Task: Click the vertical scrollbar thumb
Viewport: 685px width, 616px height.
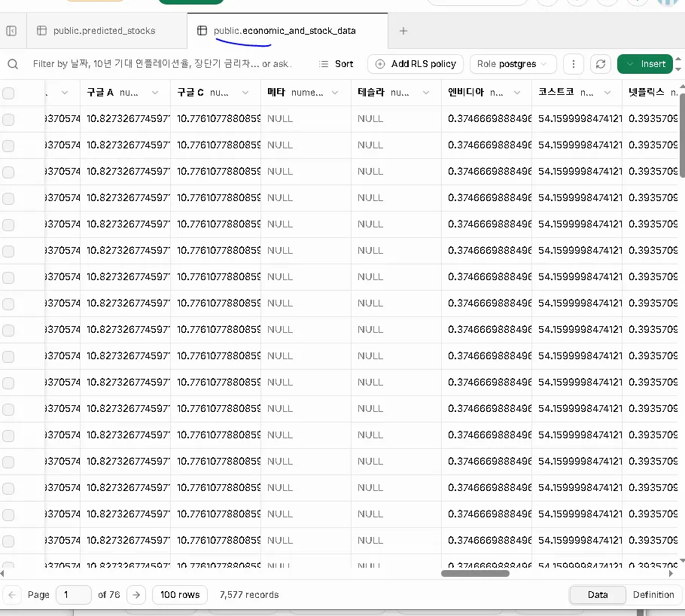Action: pos(682,136)
